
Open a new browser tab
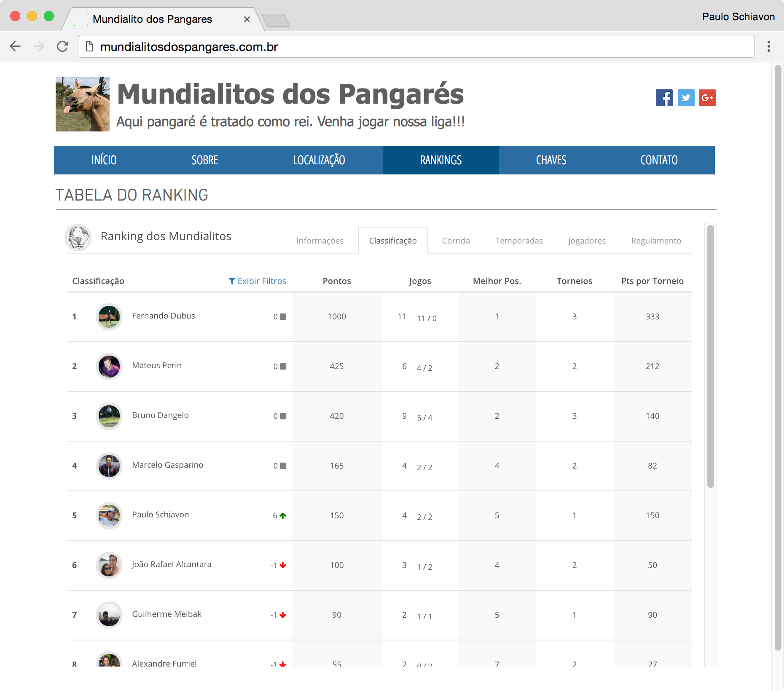(276, 20)
